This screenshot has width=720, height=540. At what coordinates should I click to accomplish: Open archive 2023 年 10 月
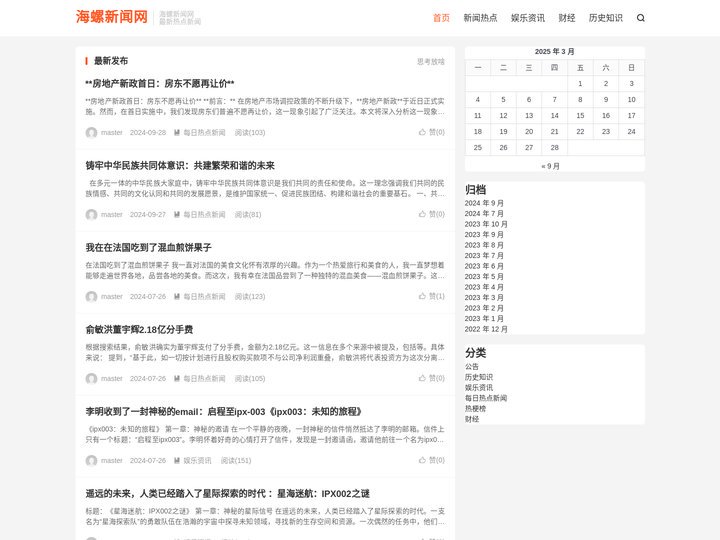[486, 224]
